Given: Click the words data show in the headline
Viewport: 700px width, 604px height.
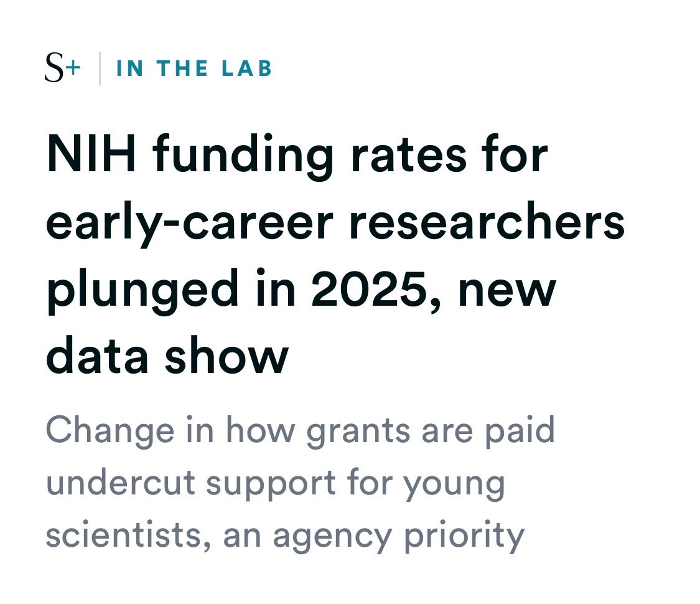Looking at the screenshot, I should pyautogui.click(x=167, y=356).
